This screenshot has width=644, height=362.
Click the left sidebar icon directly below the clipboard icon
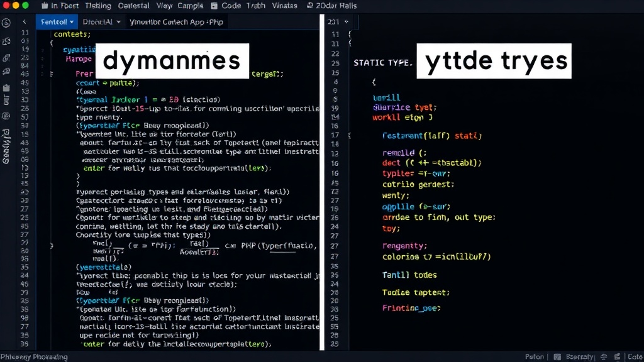pyautogui.click(x=6, y=100)
